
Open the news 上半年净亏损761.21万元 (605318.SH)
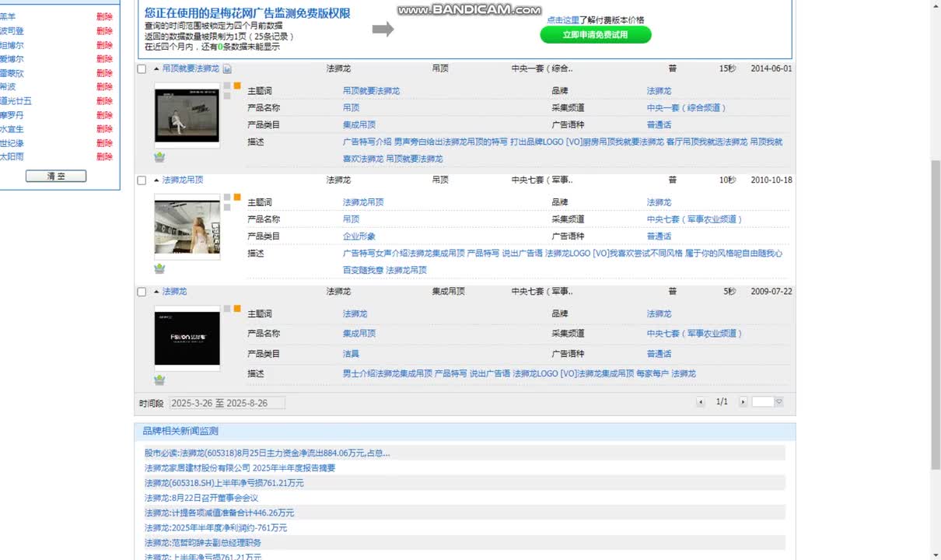[224, 483]
